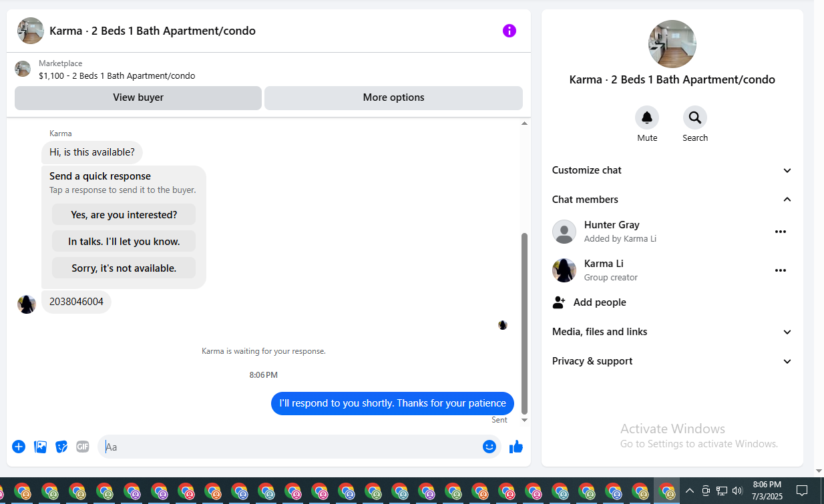Open the GIF picker
This screenshot has height=504, width=824.
click(83, 447)
